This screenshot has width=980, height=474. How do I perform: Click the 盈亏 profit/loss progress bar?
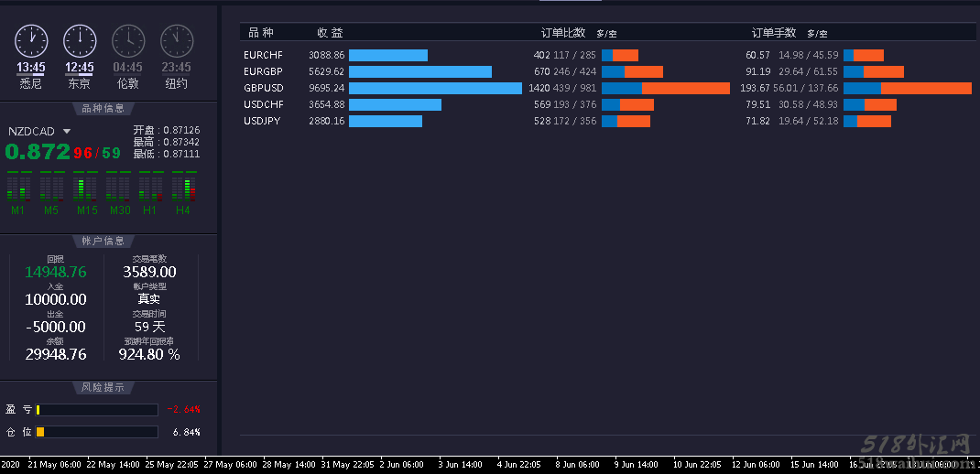(97, 410)
